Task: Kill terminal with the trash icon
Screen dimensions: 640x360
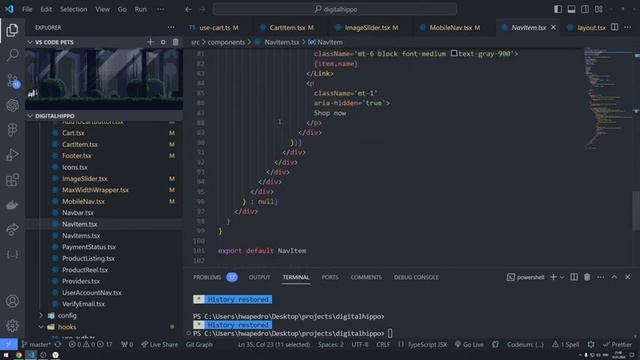Action: tap(587, 277)
